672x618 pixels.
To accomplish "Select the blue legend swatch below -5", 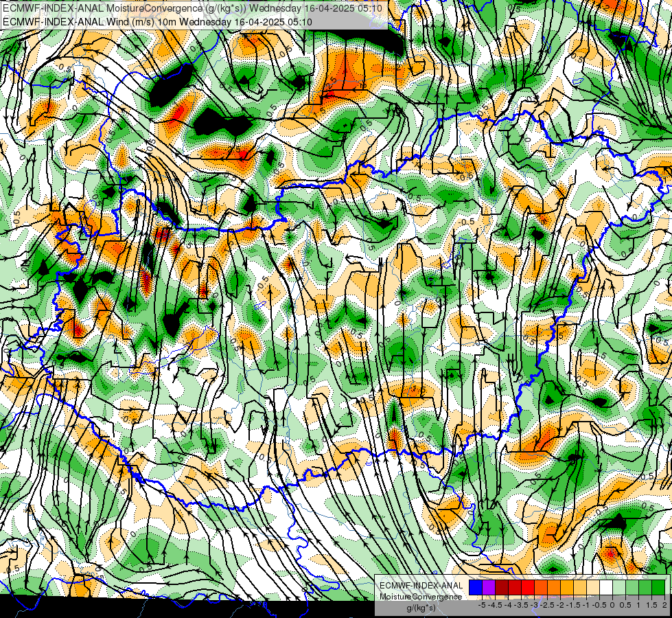I will click(x=476, y=588).
